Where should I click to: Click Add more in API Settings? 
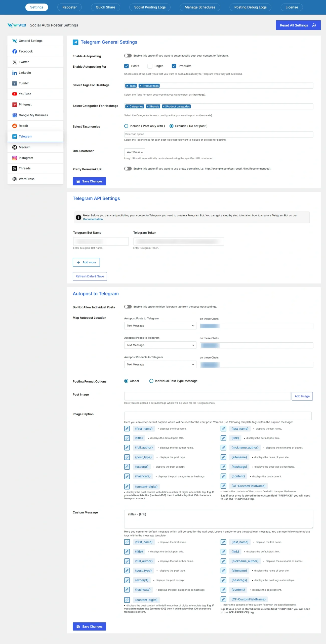tap(86, 262)
